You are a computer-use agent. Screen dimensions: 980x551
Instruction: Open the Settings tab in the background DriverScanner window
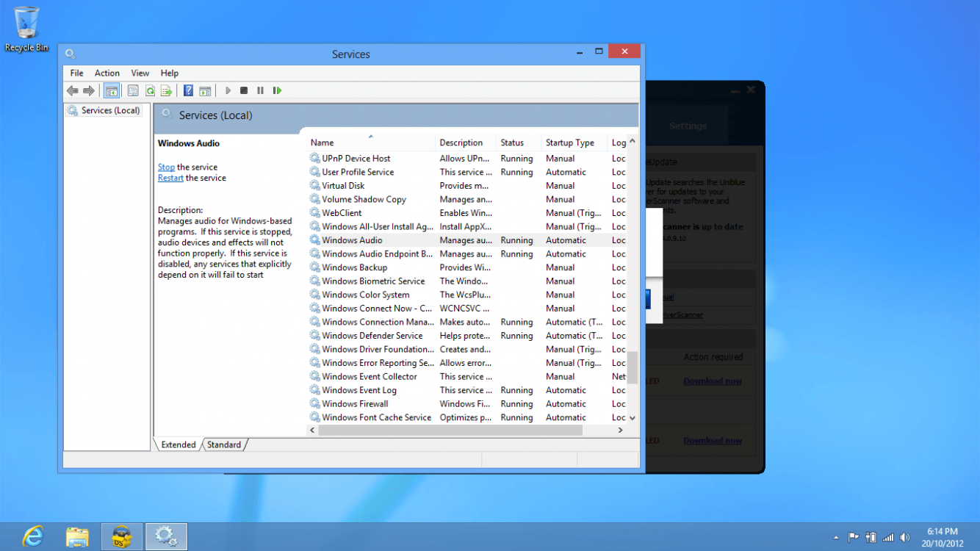(x=688, y=126)
